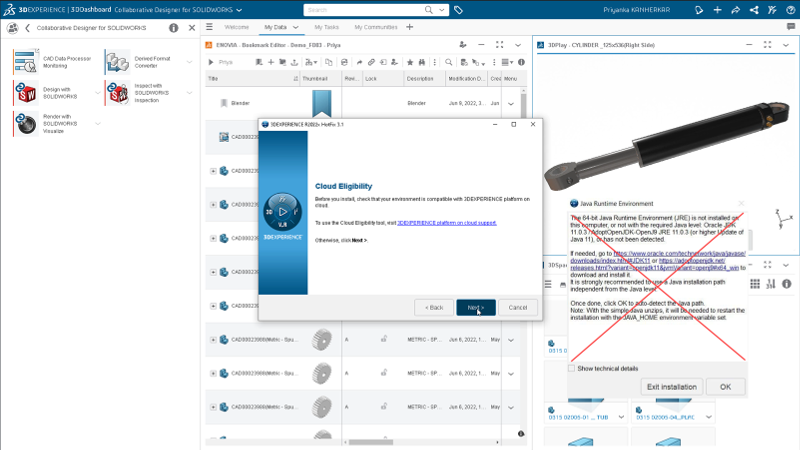Go back with the left chevron in side panel
The height and width of the screenshot is (450, 800).
click(x=28, y=28)
